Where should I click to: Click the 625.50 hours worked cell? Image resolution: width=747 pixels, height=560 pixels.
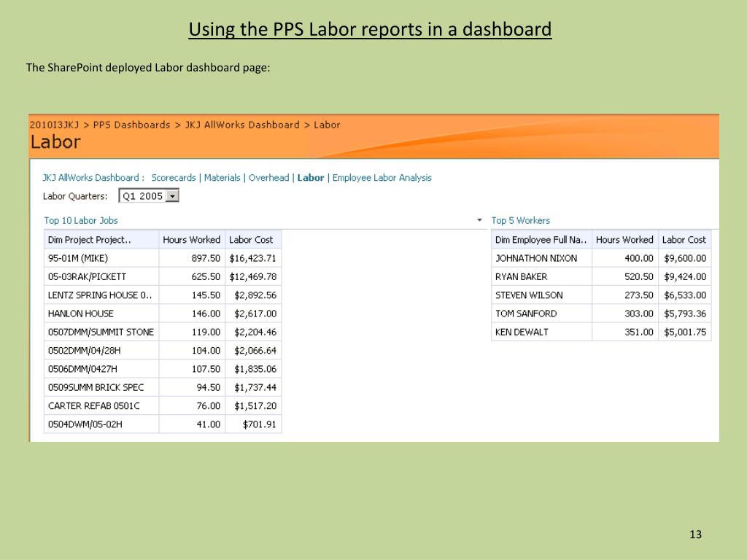192,276
